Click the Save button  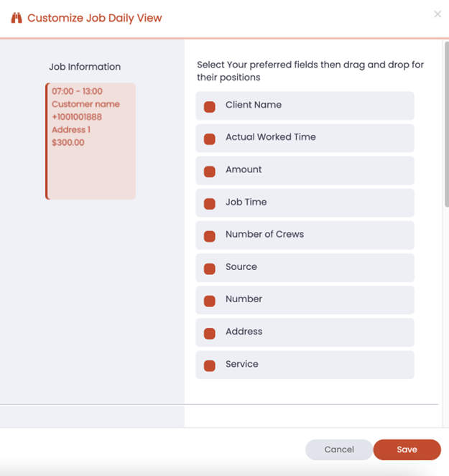[407, 449]
